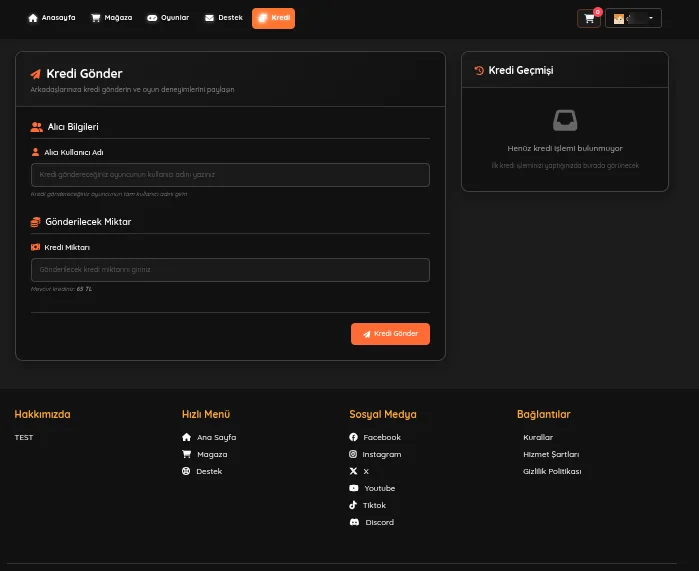
Task: Click the Sosyal Medya footer heading
Action: pyautogui.click(x=383, y=414)
